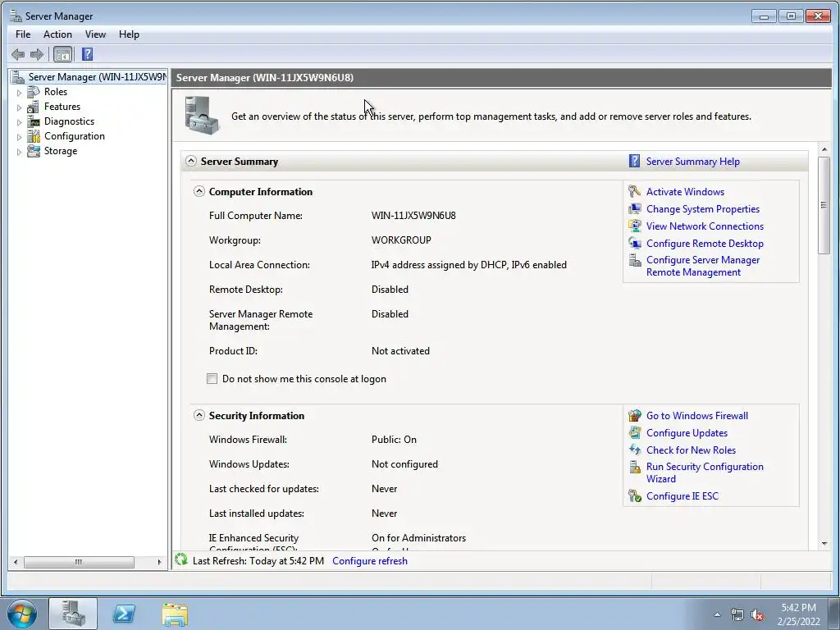Click the Server Summary Help question icon

[x=634, y=161]
